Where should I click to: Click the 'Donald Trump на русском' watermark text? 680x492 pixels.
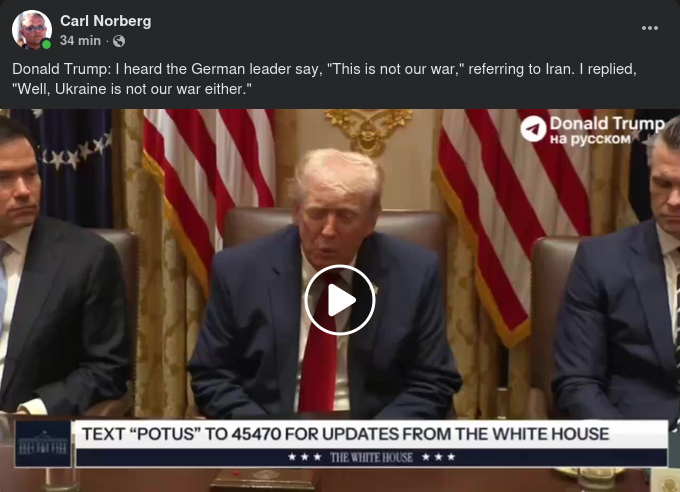[x=606, y=130]
